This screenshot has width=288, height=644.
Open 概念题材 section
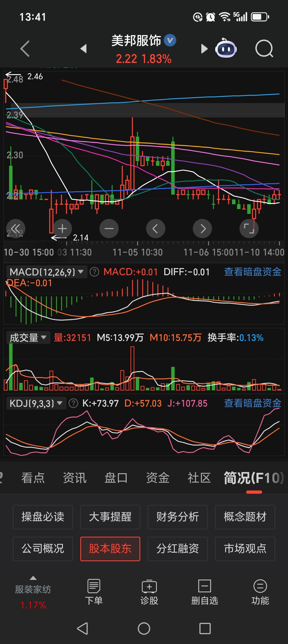pos(245,517)
